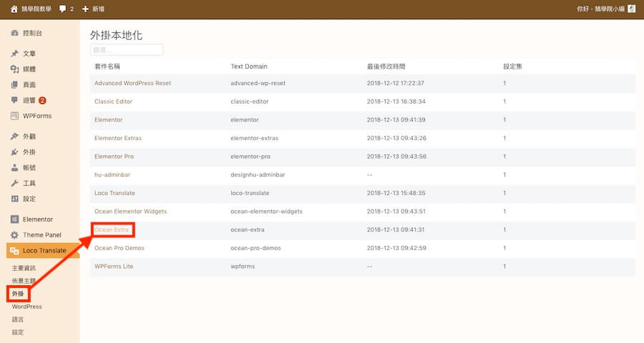Open WPForms Lite plugin link
This screenshot has height=343, width=644.
(x=114, y=267)
